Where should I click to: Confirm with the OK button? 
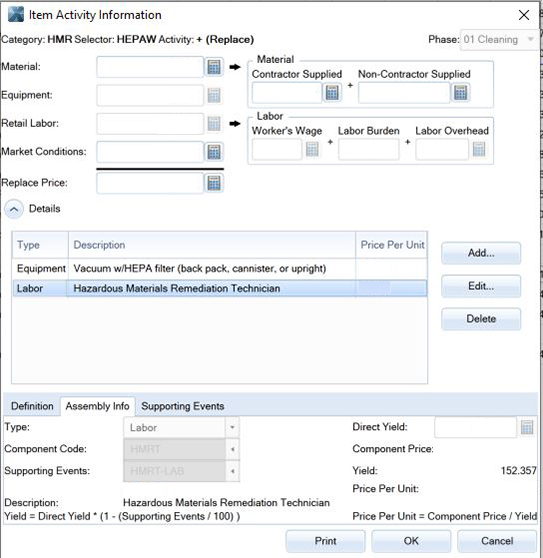411,541
